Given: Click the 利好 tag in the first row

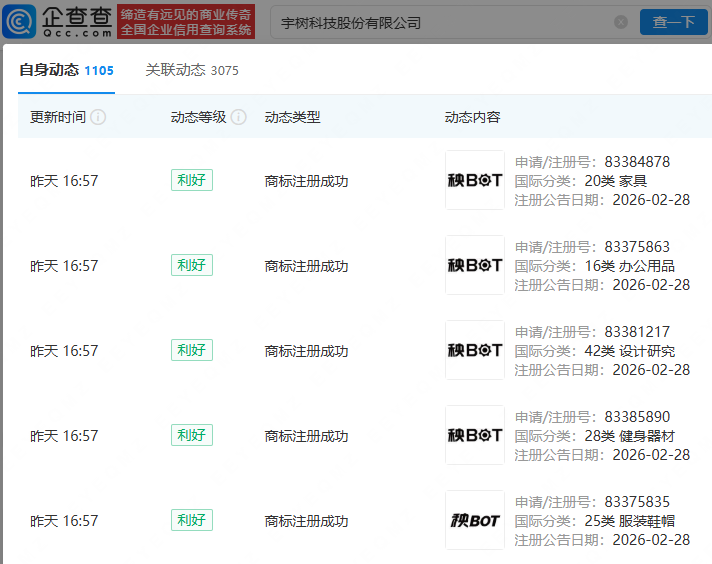Looking at the screenshot, I should point(191,181).
